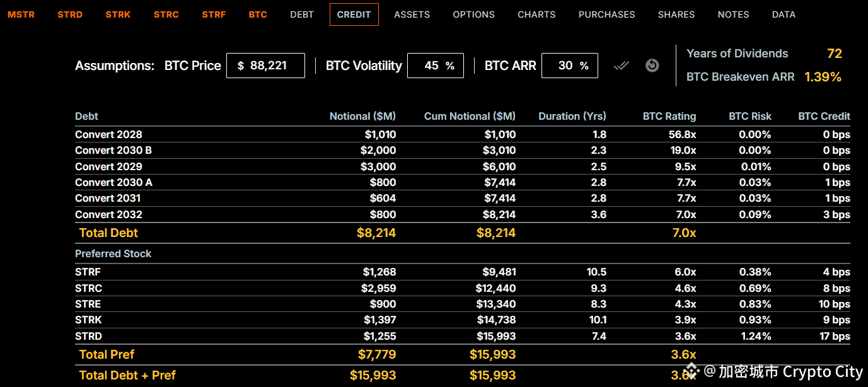868x387 pixels.
Task: Sort by the BTC Rating column header
Action: pos(669,116)
